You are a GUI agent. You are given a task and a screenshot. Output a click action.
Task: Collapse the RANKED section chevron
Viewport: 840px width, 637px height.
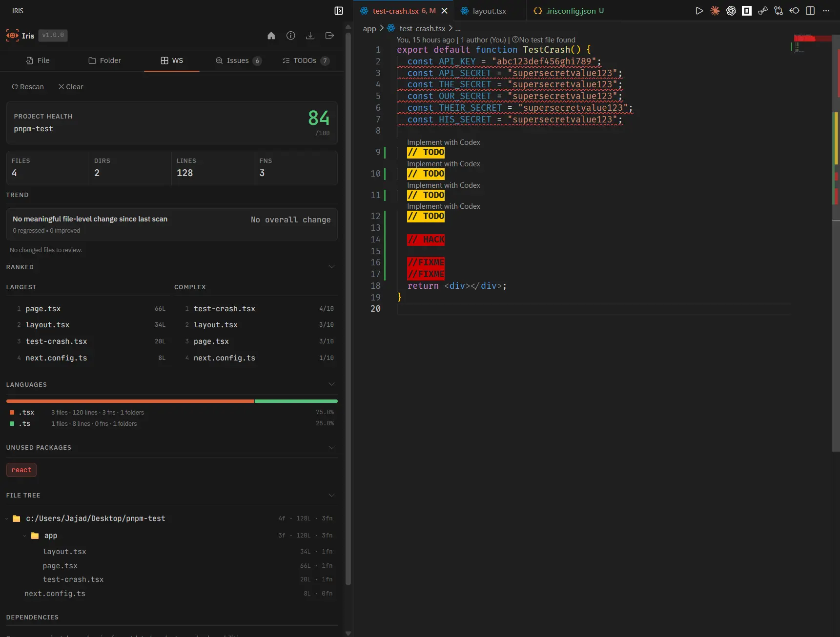[x=331, y=267]
